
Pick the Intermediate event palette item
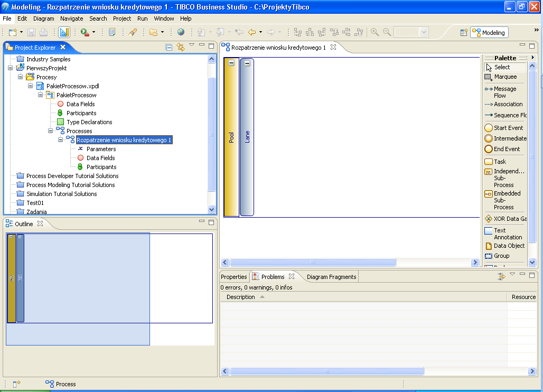505,138
